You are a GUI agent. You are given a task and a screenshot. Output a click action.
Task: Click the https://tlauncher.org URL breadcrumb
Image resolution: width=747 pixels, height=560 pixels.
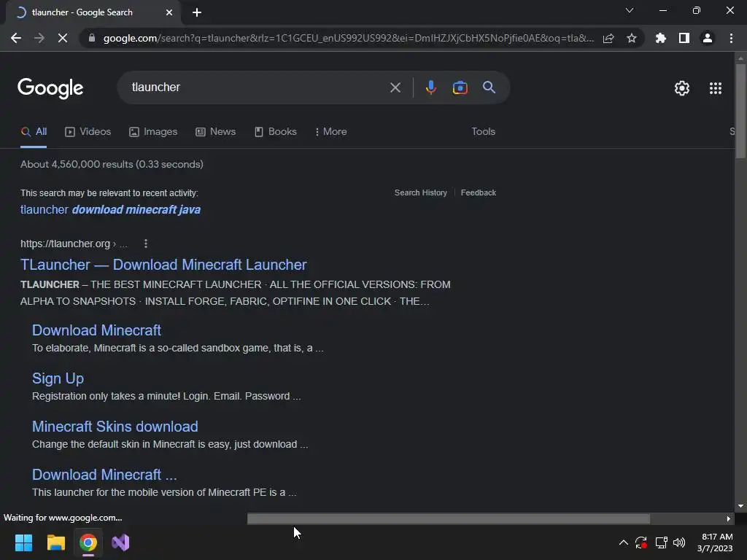coord(65,244)
